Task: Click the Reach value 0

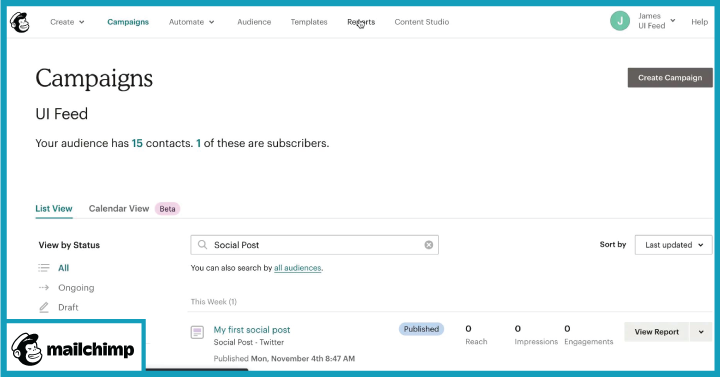Action: click(468, 329)
